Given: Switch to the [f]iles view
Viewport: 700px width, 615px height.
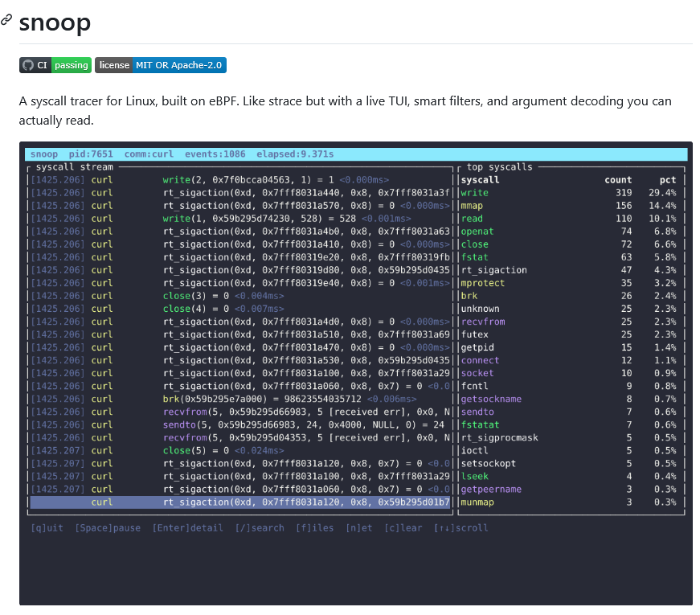Looking at the screenshot, I should (316, 528).
